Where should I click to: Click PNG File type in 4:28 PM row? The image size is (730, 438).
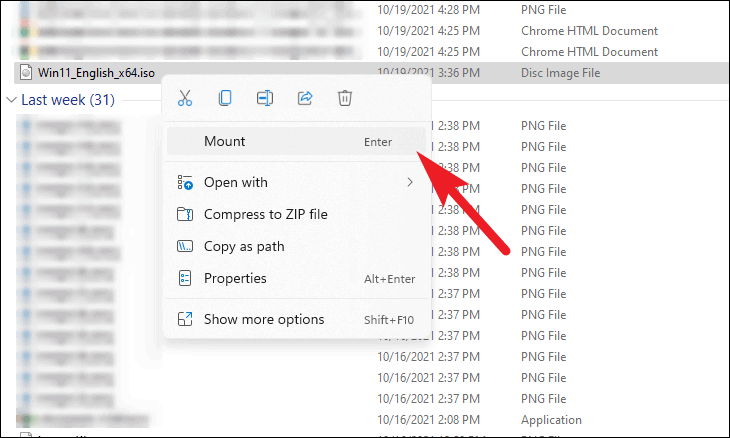click(543, 10)
